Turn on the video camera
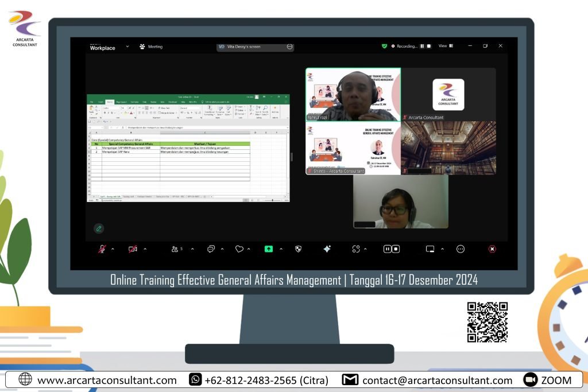Image resolution: width=588 pixels, height=392 pixels. pyautogui.click(x=133, y=249)
